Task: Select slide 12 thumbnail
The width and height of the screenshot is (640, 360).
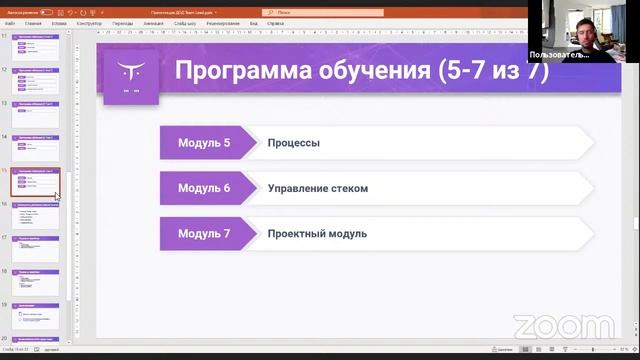Action: pyautogui.click(x=36, y=81)
